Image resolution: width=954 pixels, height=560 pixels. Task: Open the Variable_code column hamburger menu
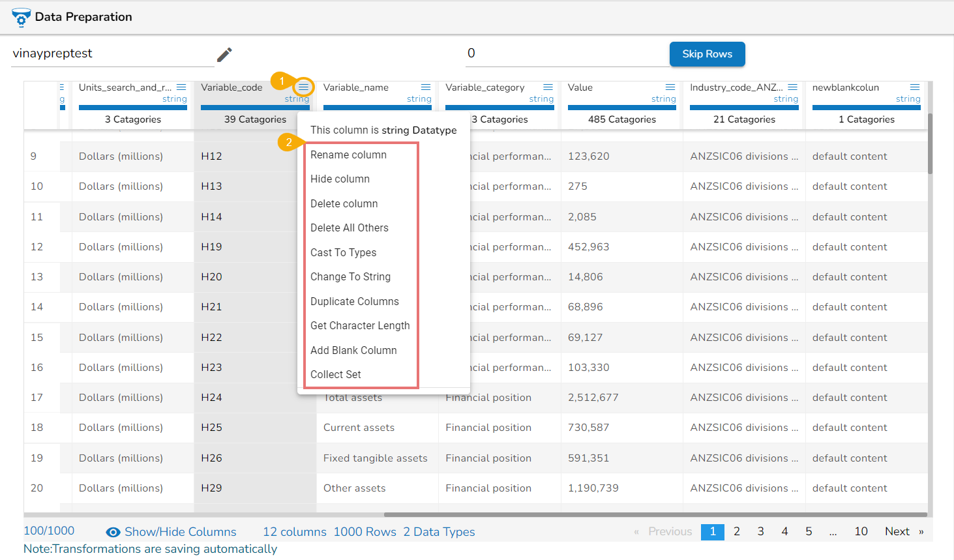pos(303,87)
